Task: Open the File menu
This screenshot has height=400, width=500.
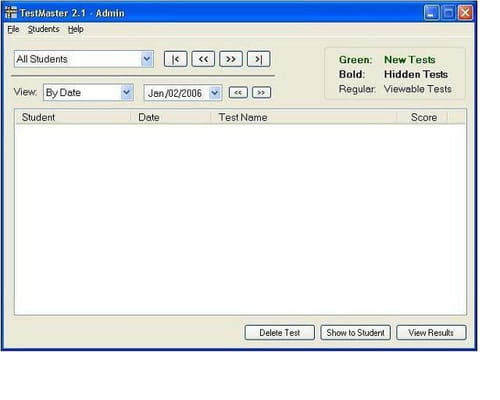Action: [13, 29]
